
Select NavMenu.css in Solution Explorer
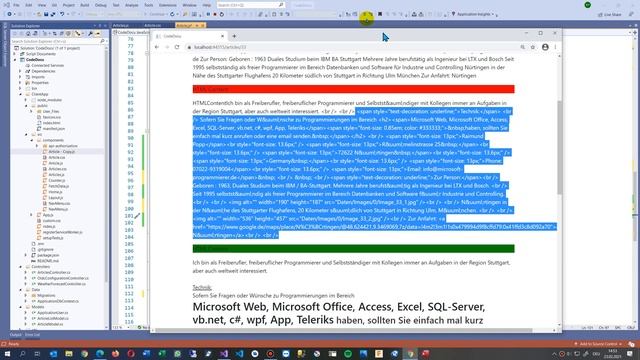coord(59,203)
